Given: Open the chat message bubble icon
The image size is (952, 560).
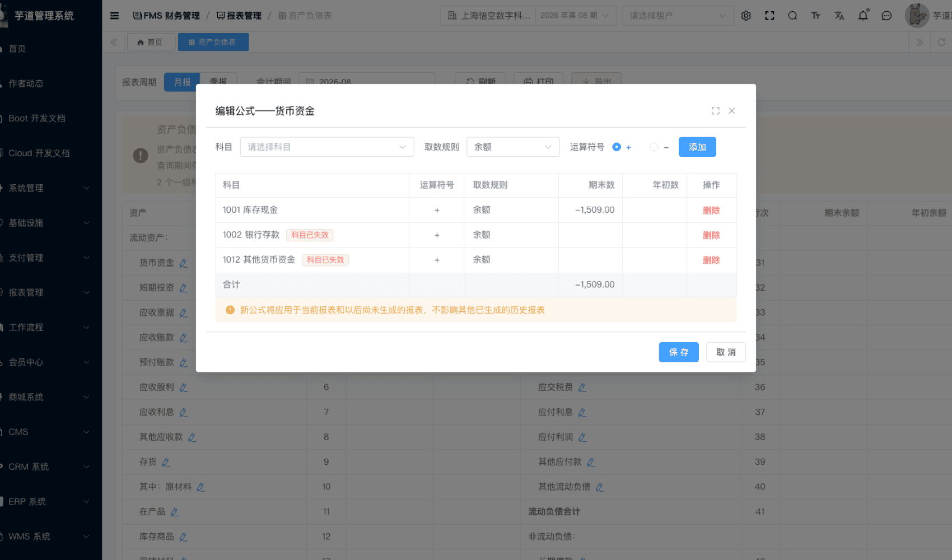Looking at the screenshot, I should click(x=886, y=16).
